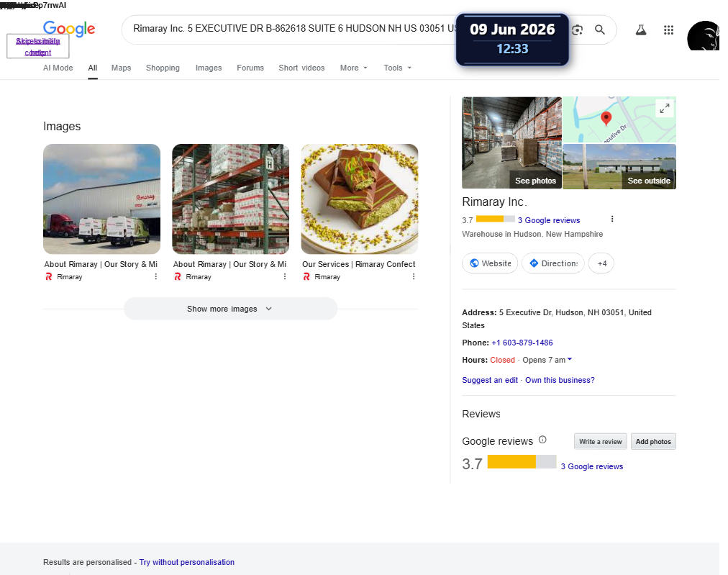Open options for Our Services image result
The width and height of the screenshot is (728, 575).
414,277
